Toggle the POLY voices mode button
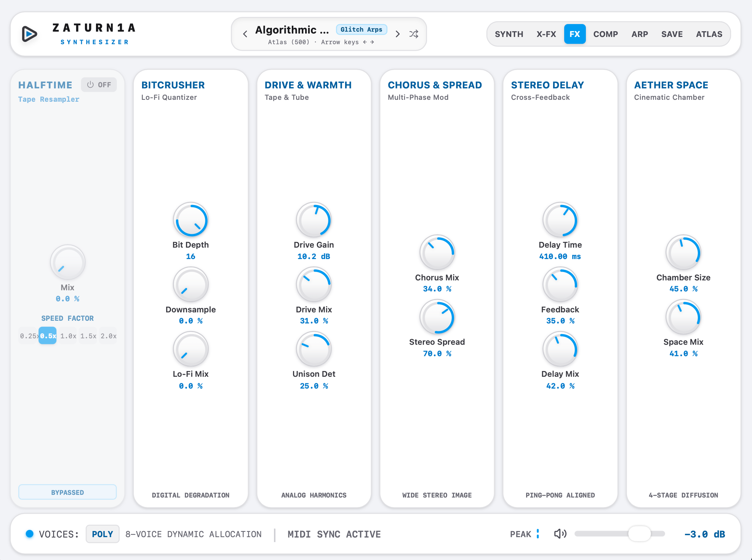752x560 pixels. pyautogui.click(x=102, y=534)
